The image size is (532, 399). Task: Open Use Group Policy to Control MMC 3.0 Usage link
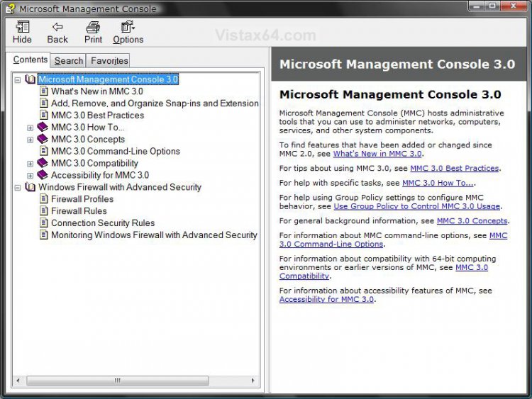point(416,206)
